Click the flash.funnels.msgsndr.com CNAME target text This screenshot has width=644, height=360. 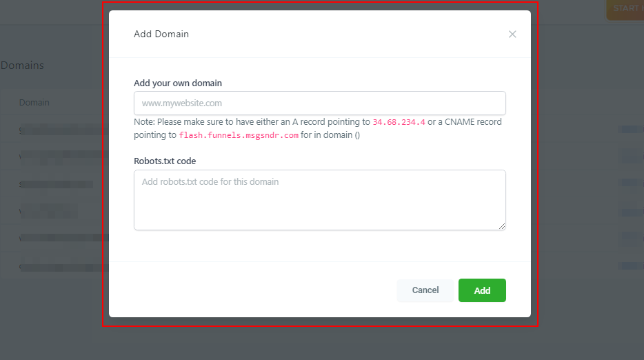239,136
